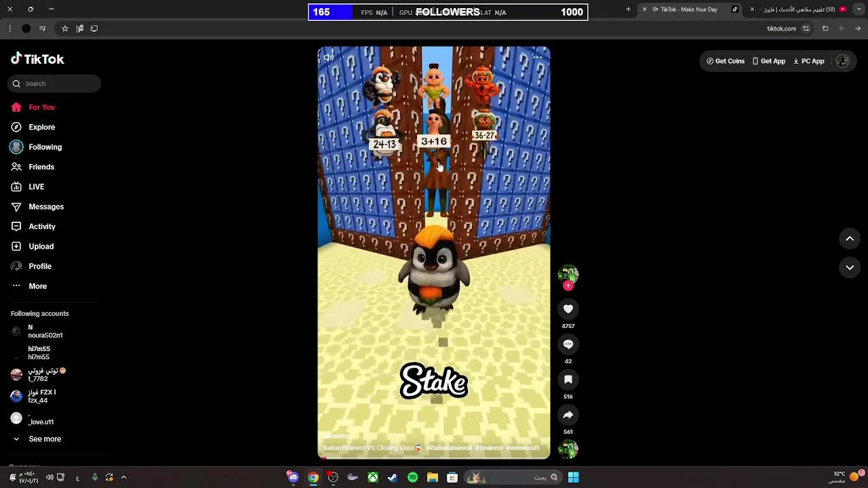Open the video comments
This screenshot has height=488, width=868.
click(568, 344)
